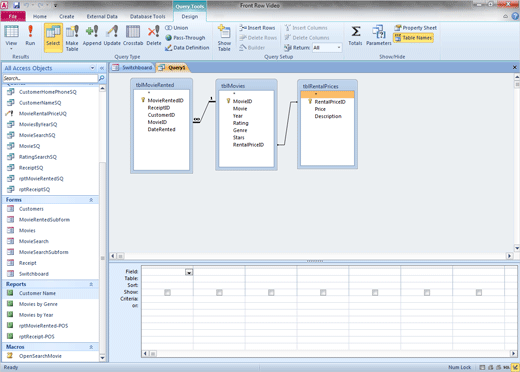Switch to Append query type
The height and width of the screenshot is (372, 520).
[92, 35]
